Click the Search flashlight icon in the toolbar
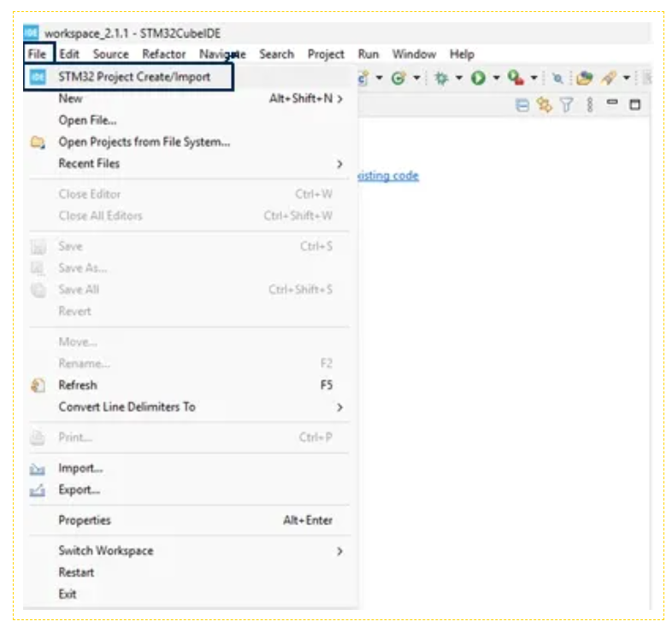The image size is (672, 633). pos(608,78)
